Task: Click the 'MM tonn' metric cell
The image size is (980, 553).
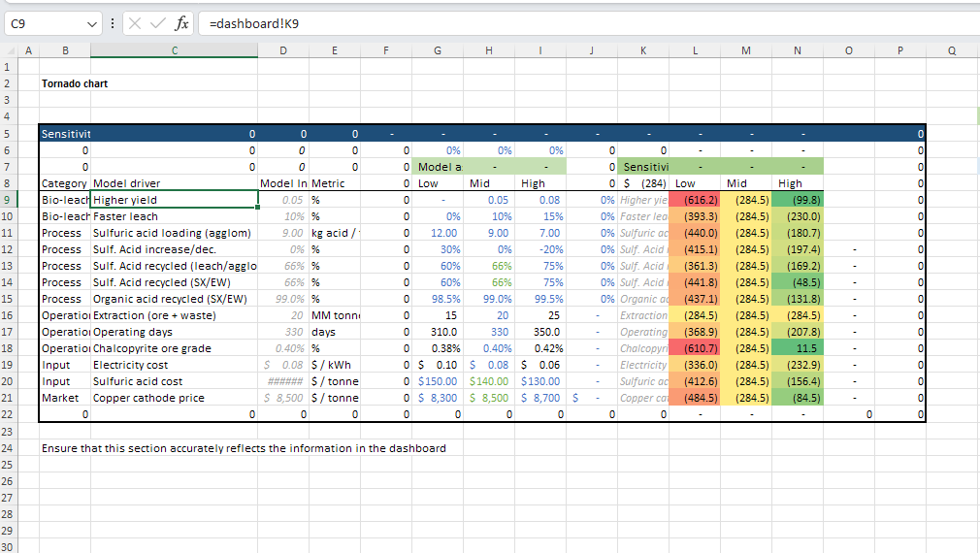Action: pos(335,315)
